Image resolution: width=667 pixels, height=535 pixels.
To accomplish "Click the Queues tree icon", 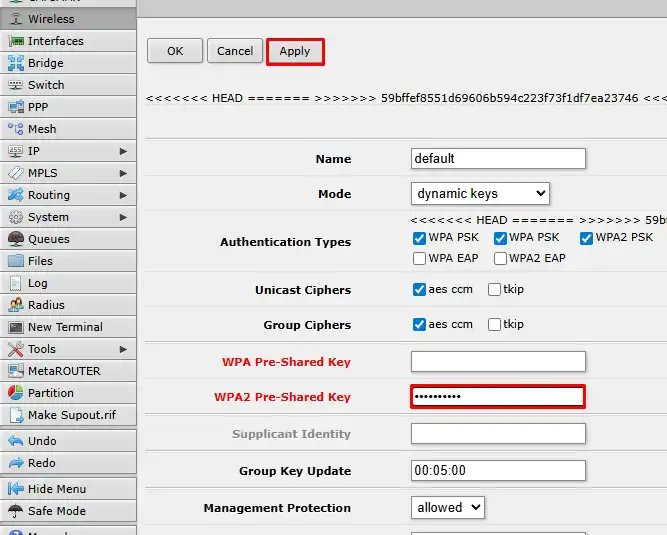I will coord(15,239).
